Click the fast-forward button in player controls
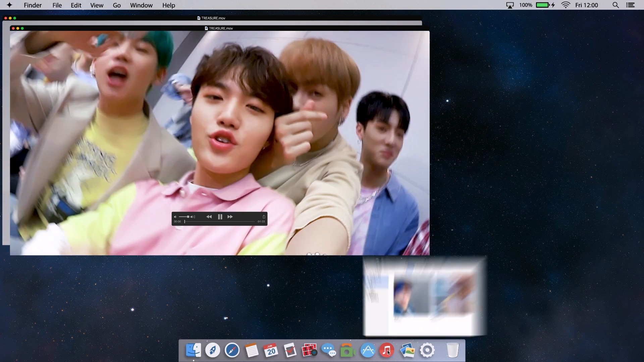The height and width of the screenshot is (362, 644). pos(230,217)
